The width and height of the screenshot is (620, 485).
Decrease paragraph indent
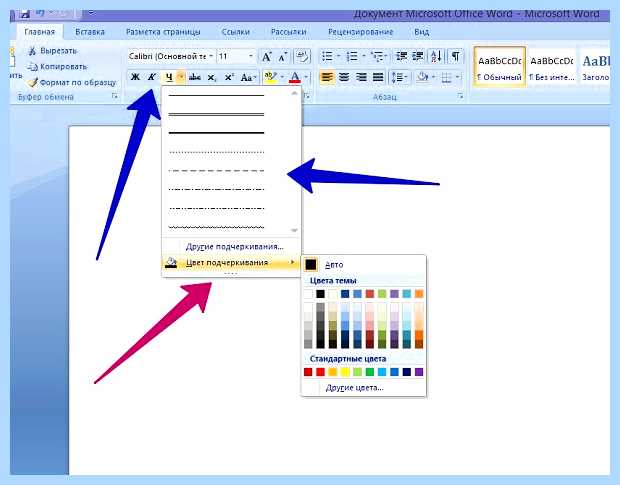click(x=402, y=56)
